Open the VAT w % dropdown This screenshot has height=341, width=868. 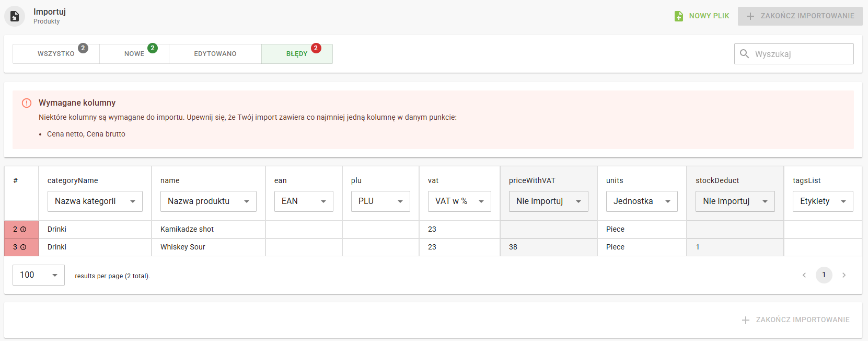[459, 201]
